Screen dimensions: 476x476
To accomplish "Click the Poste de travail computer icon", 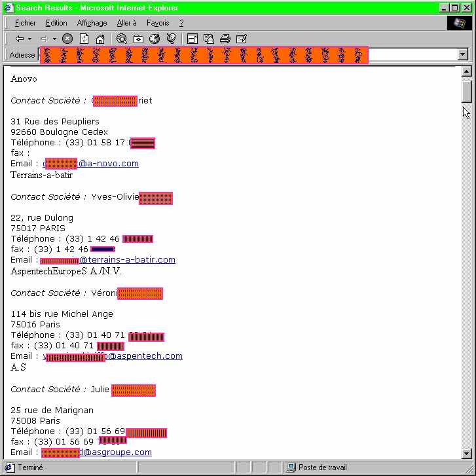I will 291,467.
